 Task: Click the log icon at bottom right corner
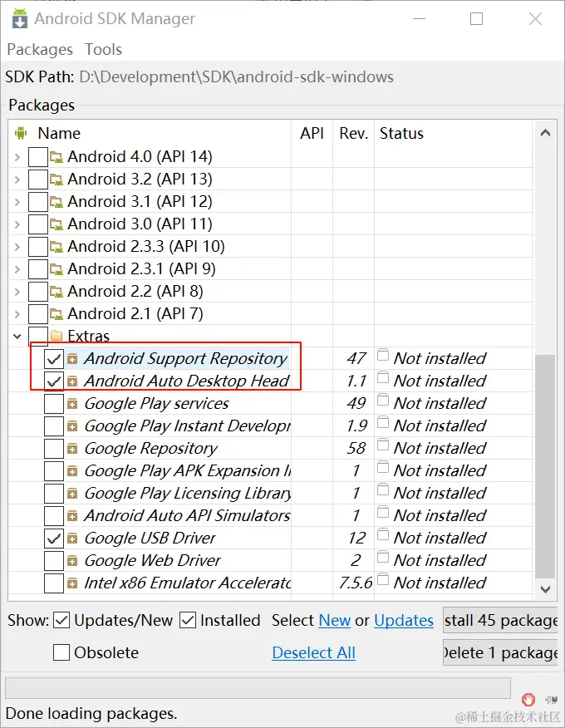pyautogui.click(x=552, y=699)
